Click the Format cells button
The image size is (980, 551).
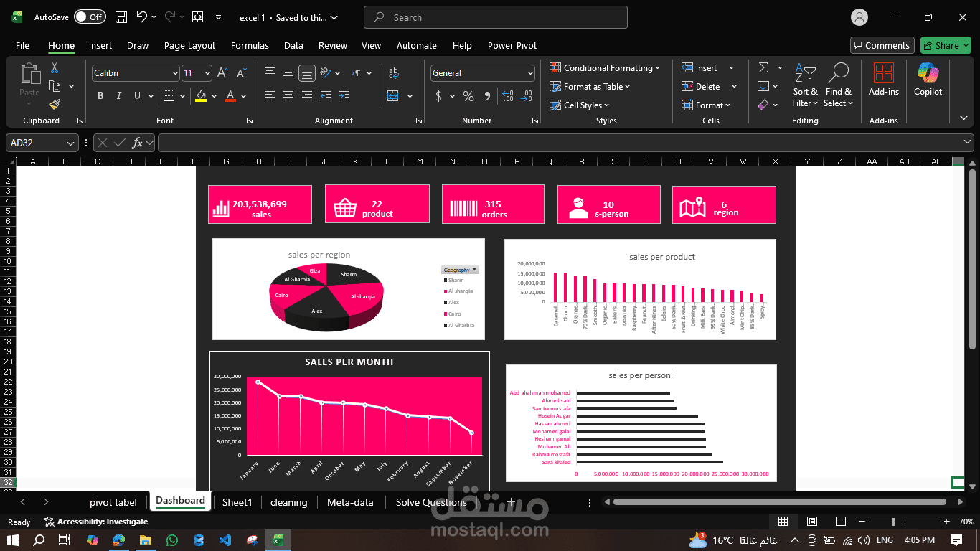point(707,105)
